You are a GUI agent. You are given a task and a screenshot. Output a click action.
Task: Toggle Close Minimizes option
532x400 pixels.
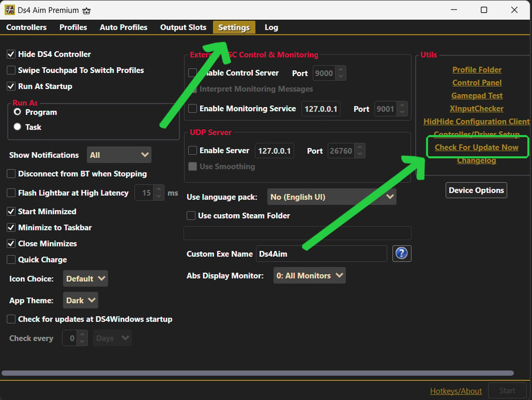(11, 243)
